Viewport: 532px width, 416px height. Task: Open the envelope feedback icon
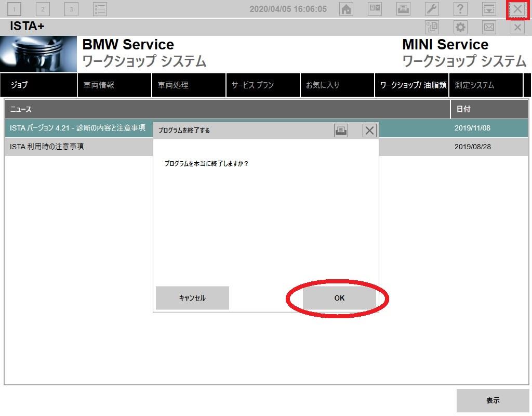pyautogui.click(x=489, y=27)
